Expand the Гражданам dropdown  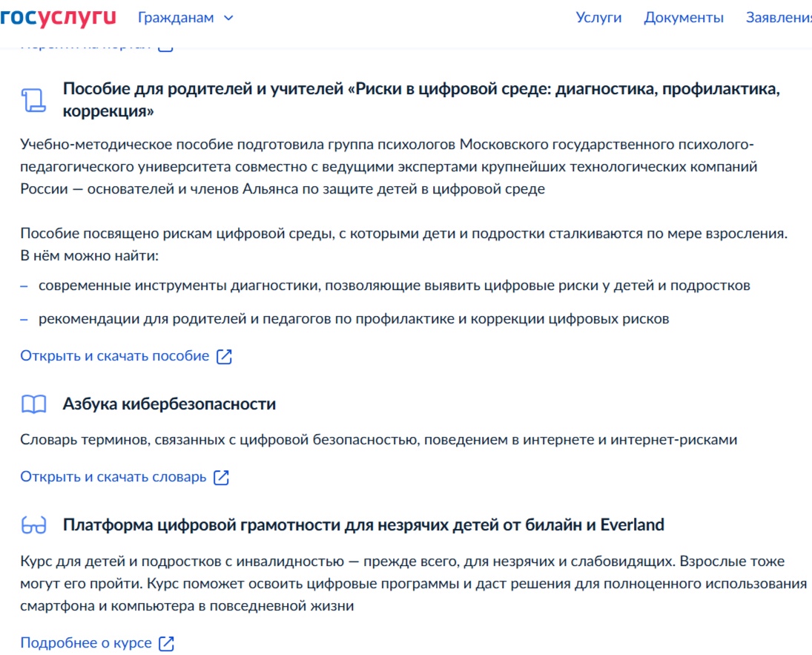(185, 18)
